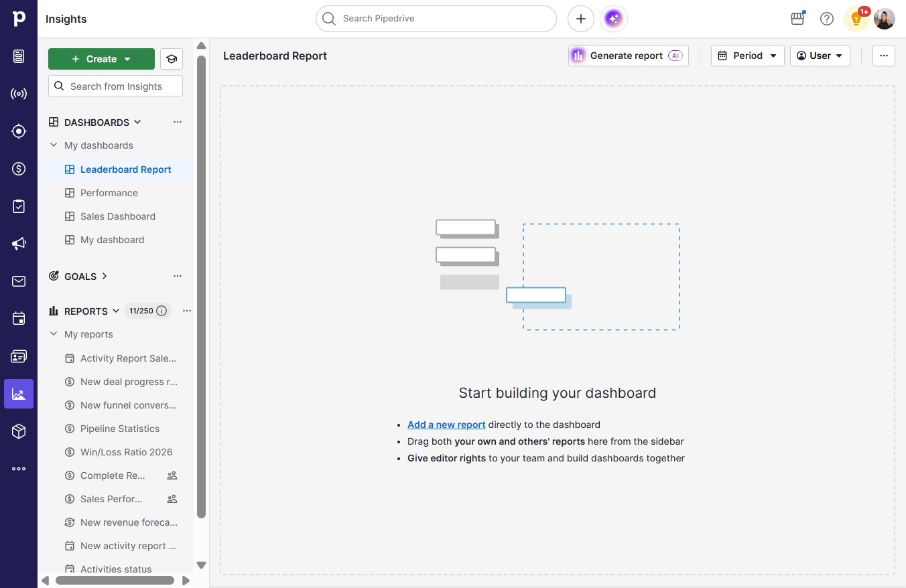This screenshot has height=588, width=906.
Task: Open the Mail envelope icon
Action: coord(19,281)
